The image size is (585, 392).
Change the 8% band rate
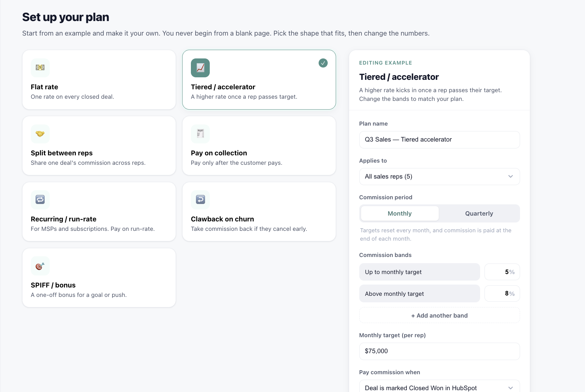[502, 294]
